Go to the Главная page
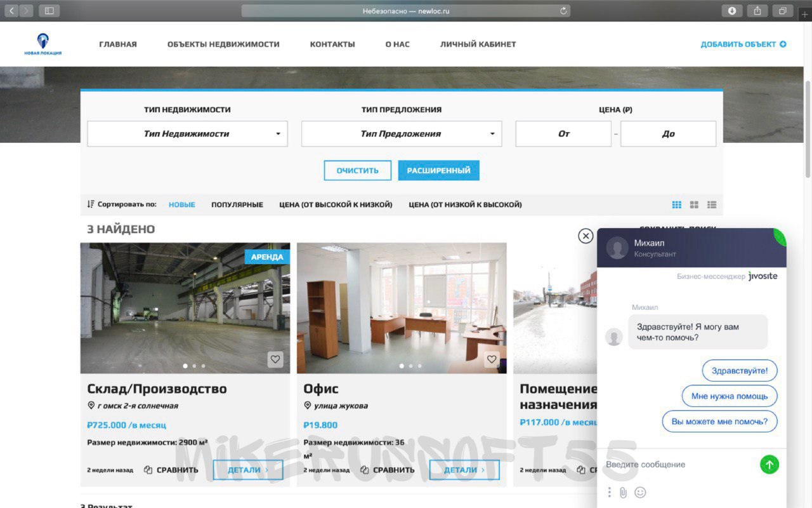This screenshot has height=508, width=812. click(118, 44)
